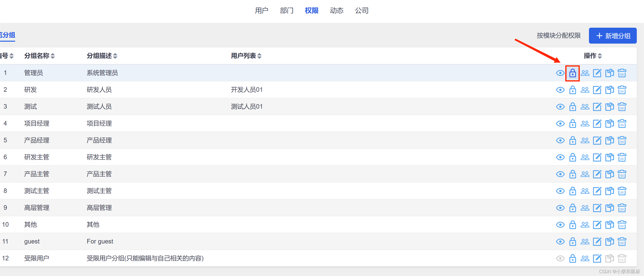Sort by 分组名称 column arrows
This screenshot has height=276, width=644.
(x=52, y=56)
